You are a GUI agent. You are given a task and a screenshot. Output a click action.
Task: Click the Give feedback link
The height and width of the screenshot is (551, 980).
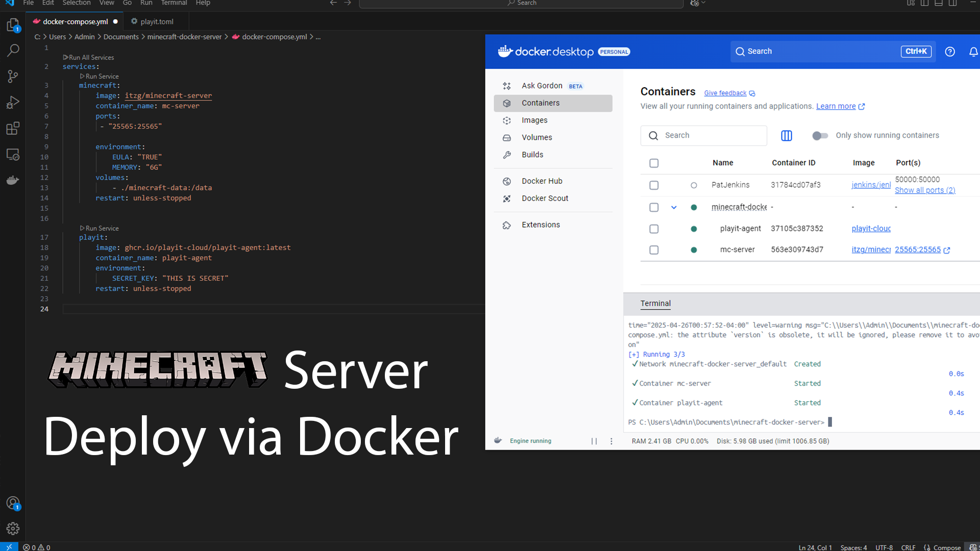[x=725, y=93]
